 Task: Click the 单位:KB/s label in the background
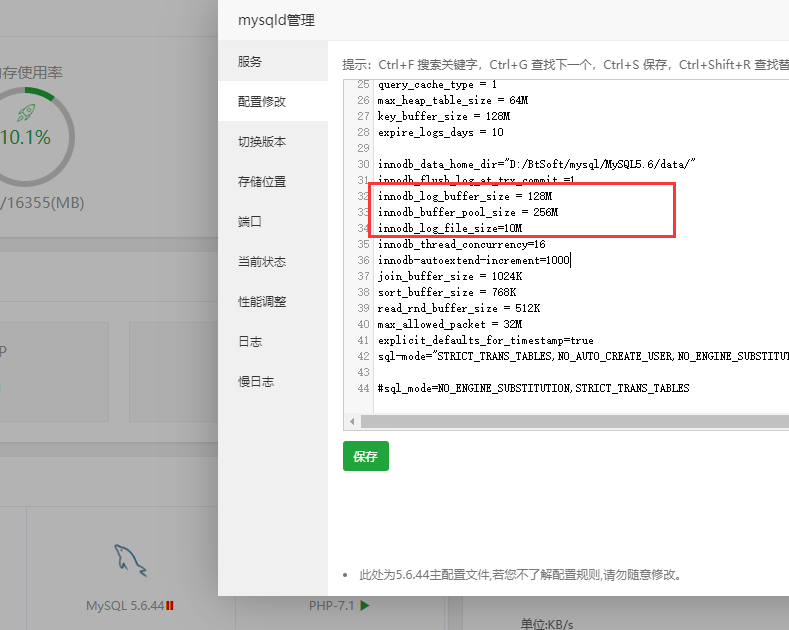(547, 624)
